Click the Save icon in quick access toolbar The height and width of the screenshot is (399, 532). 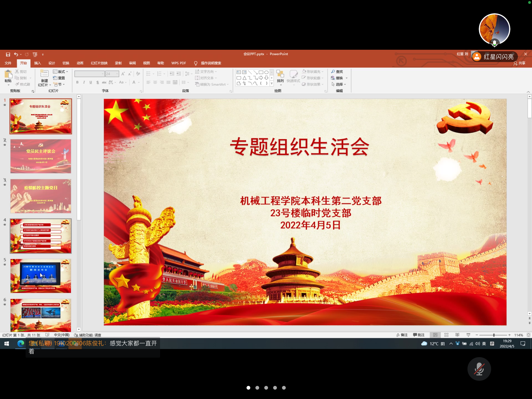click(8, 54)
